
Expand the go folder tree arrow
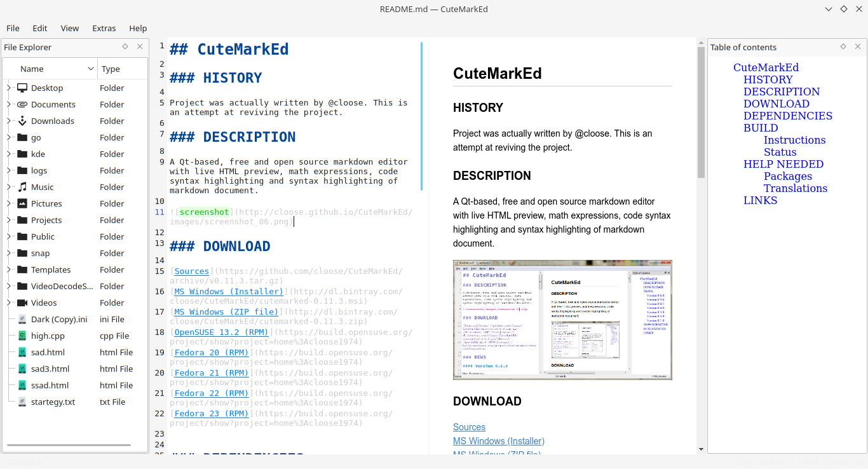coord(9,137)
